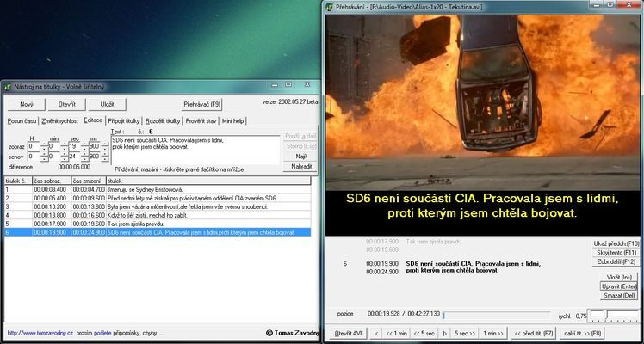Go to previous subtitle << před. tit. (F7)

tap(534, 334)
